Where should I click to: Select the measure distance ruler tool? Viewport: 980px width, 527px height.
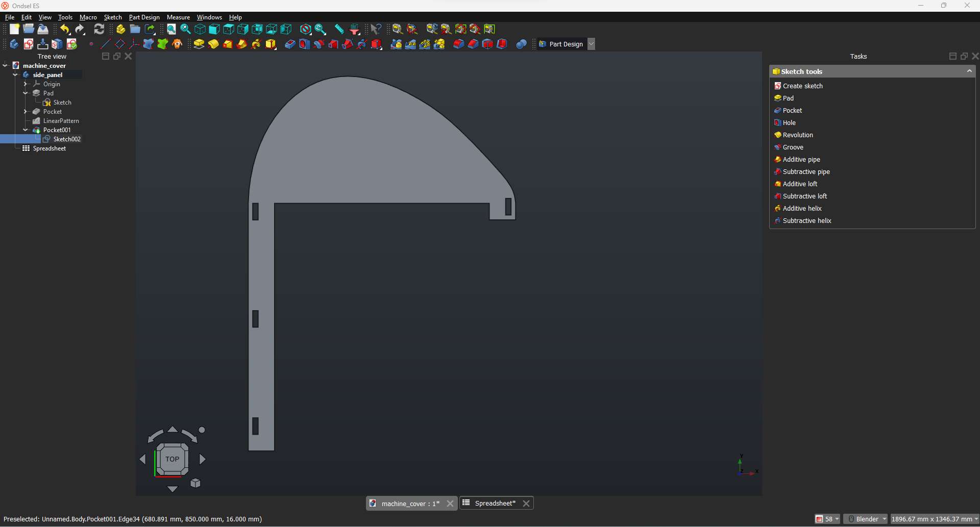339,29
